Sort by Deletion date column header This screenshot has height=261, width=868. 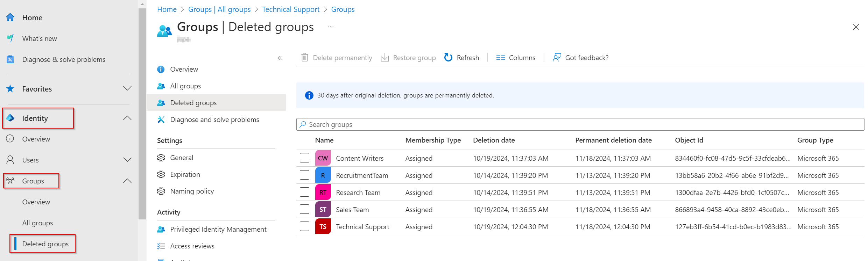494,140
